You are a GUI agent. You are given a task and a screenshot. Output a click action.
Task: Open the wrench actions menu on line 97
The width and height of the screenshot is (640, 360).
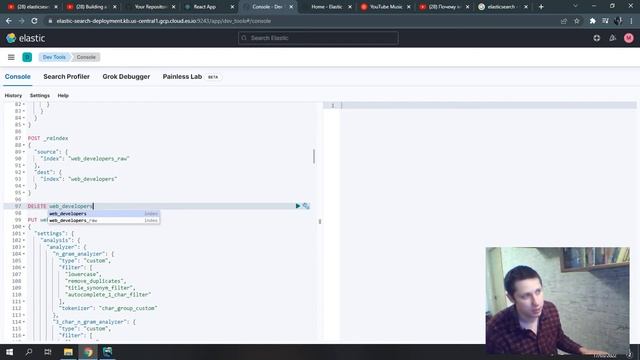(x=306, y=206)
